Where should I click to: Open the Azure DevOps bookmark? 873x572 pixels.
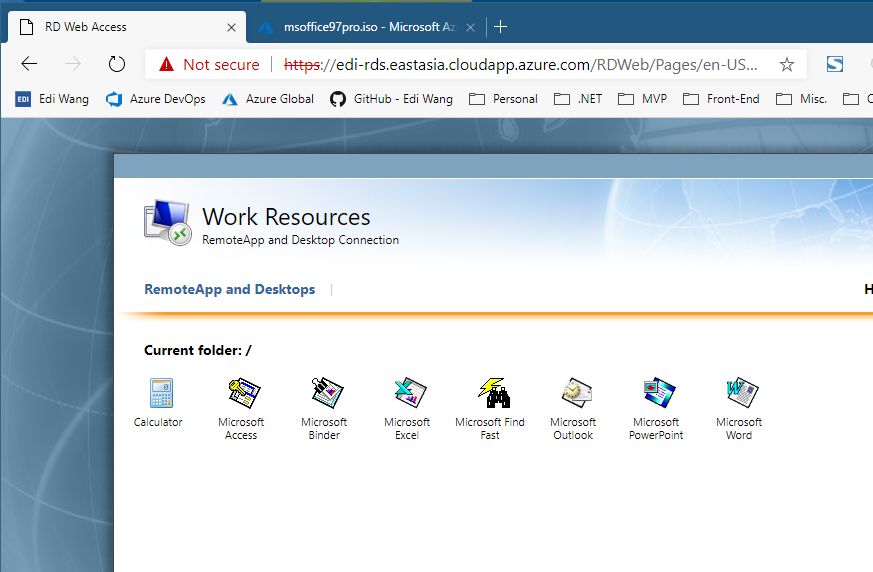[x=155, y=99]
